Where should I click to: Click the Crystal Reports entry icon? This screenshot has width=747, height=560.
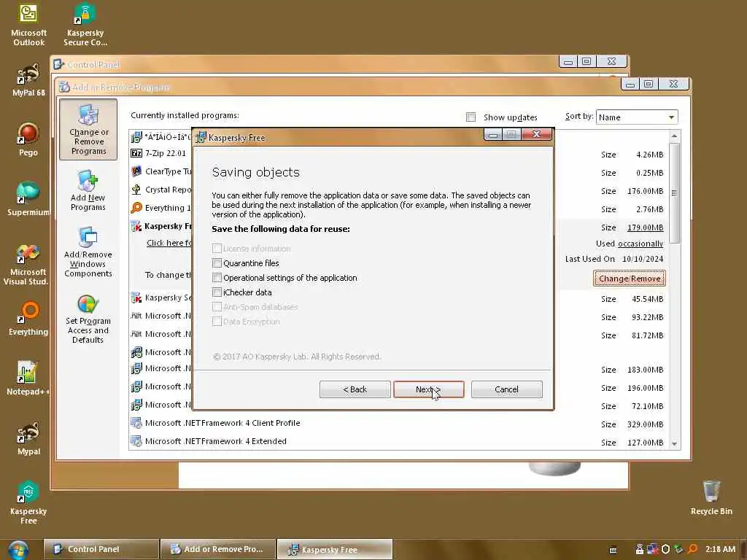click(136, 190)
